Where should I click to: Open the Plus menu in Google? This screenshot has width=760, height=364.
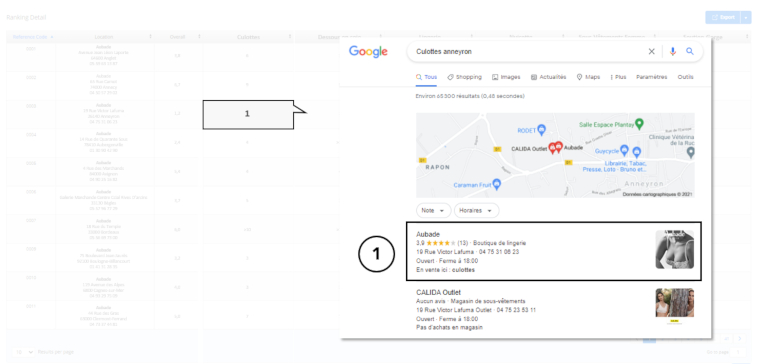[x=618, y=77]
